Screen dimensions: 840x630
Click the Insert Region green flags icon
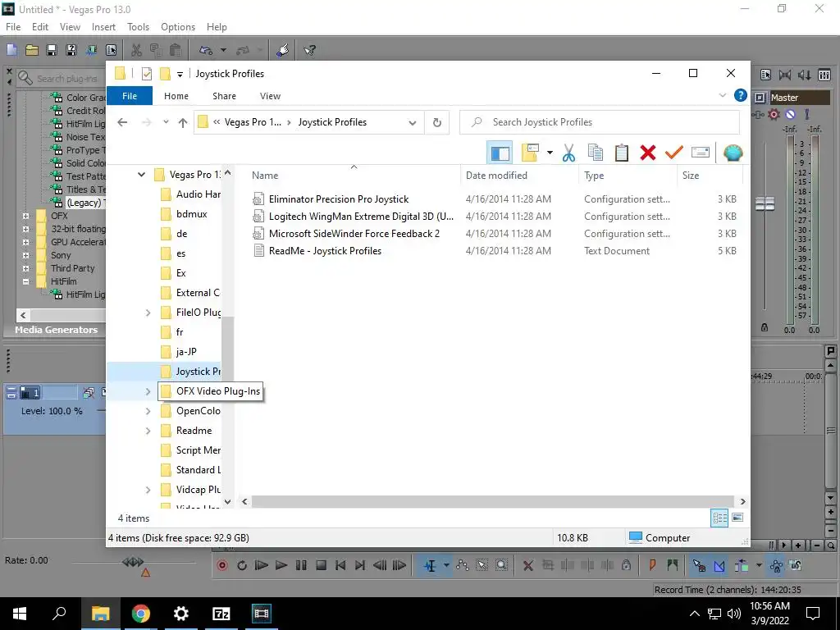[x=673, y=565]
